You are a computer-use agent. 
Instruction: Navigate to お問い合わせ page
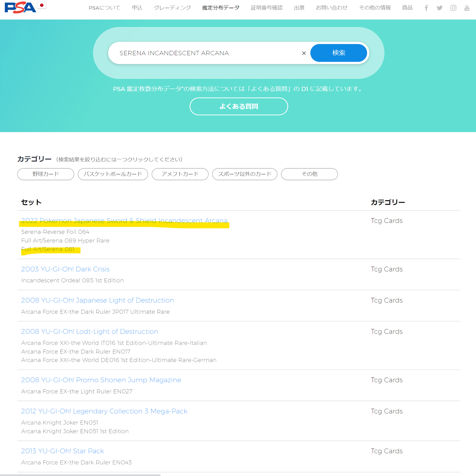[331, 8]
